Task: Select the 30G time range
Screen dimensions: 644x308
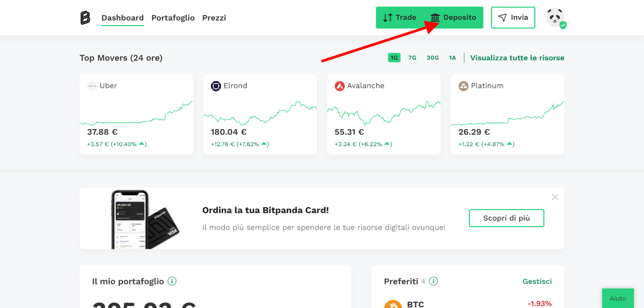Action: point(433,58)
